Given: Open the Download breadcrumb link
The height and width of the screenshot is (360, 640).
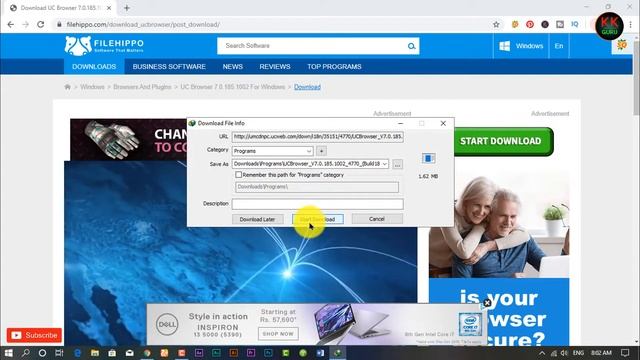Looking at the screenshot, I should (307, 87).
